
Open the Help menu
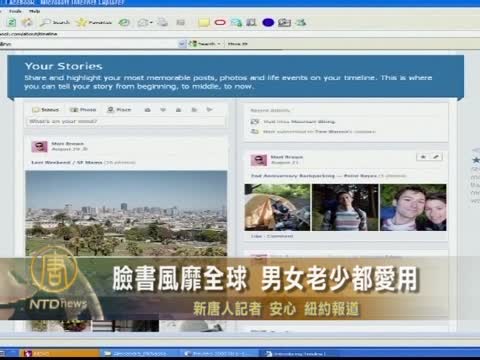(34, 11)
